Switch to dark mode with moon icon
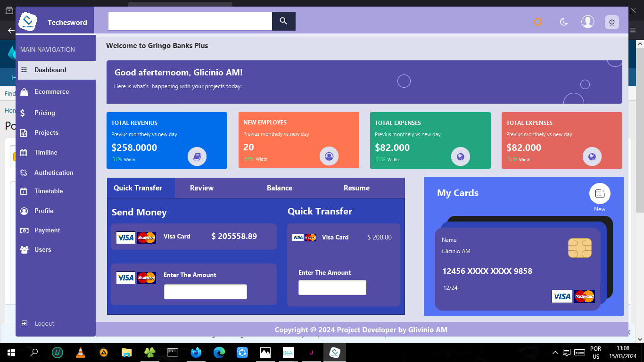 (x=563, y=22)
